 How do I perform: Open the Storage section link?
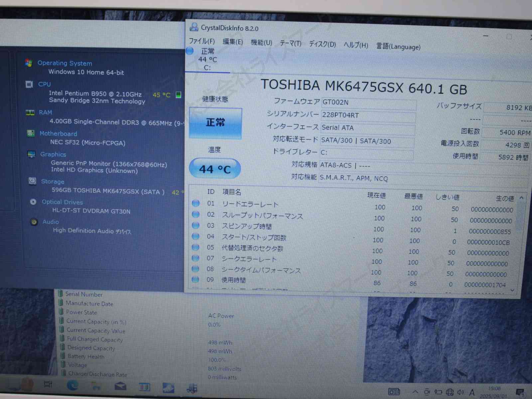53,182
